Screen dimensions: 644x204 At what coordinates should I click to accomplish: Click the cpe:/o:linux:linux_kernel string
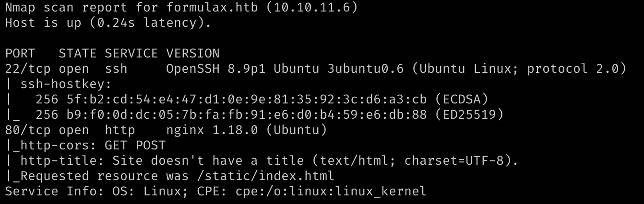tap(331, 192)
